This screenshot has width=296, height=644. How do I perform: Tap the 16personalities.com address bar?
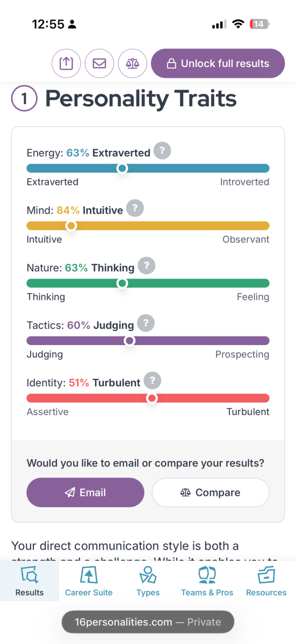tap(148, 622)
